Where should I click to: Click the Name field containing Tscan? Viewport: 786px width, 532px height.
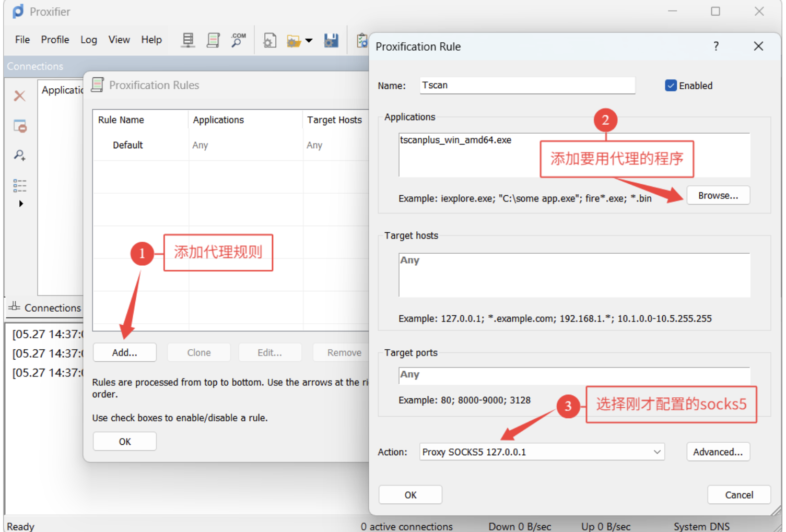[527, 86]
